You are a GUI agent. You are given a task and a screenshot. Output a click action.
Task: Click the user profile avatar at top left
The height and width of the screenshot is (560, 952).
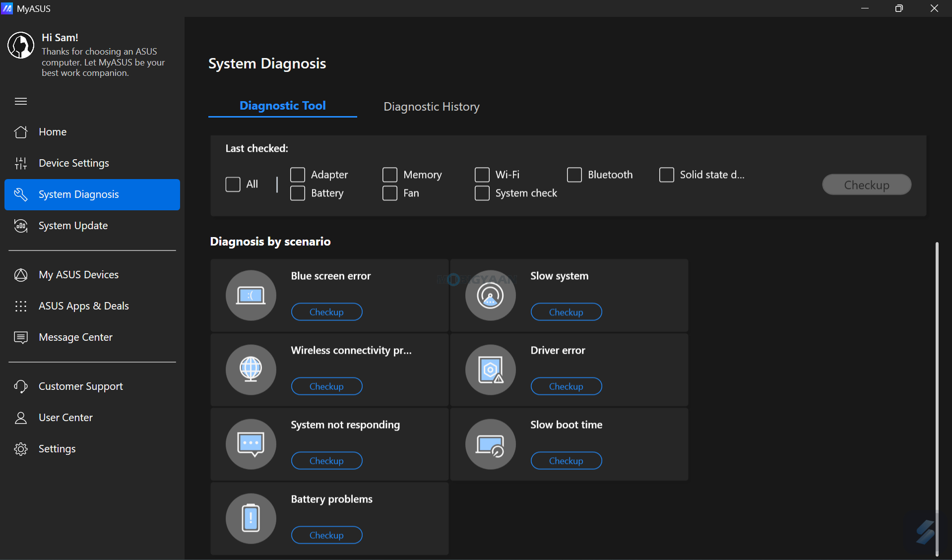point(21,45)
